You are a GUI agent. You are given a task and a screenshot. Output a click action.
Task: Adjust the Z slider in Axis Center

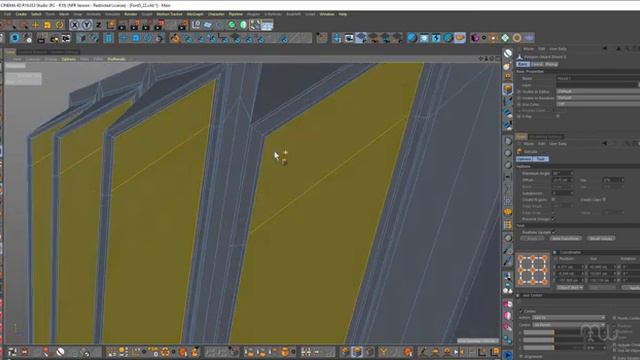click(x=554, y=347)
